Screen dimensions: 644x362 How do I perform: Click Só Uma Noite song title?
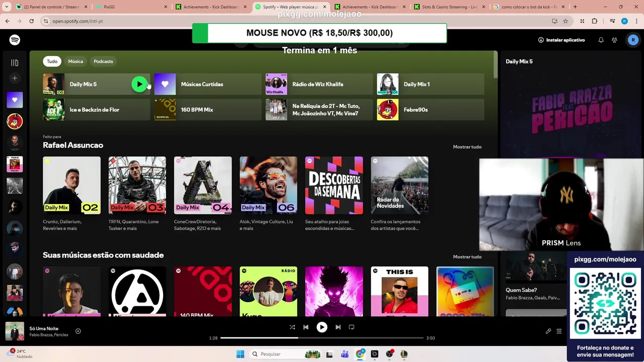[44, 328]
